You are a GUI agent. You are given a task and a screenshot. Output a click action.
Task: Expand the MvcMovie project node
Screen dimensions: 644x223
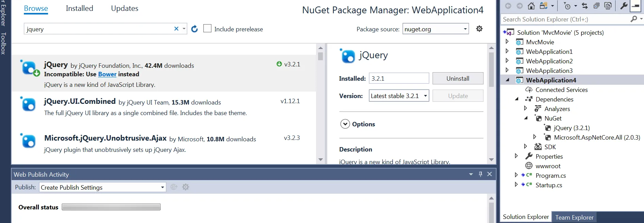click(x=507, y=42)
